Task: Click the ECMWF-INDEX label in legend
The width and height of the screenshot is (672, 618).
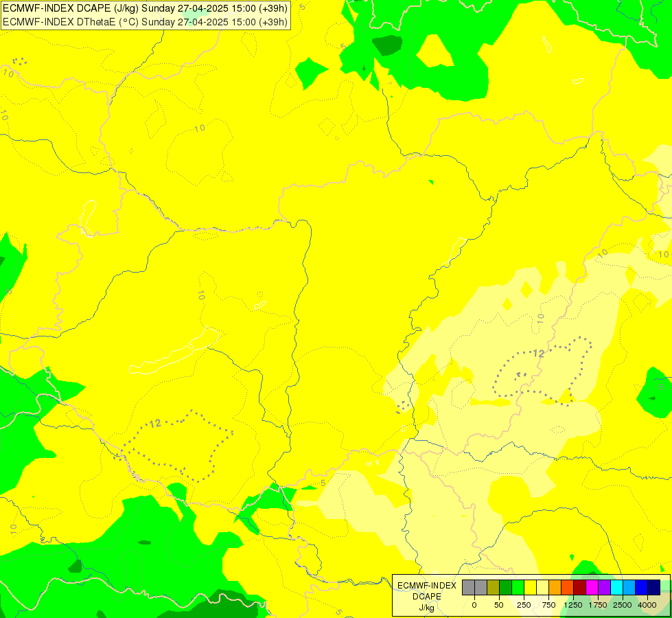Action: [x=427, y=586]
